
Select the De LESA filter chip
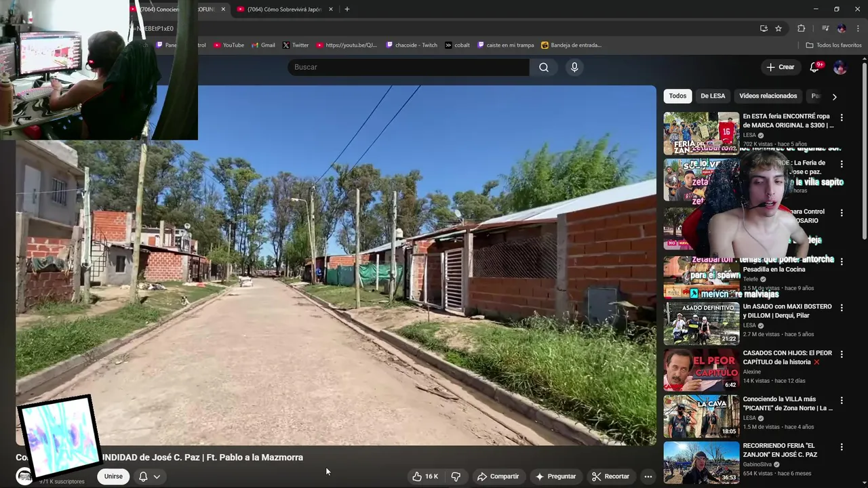[x=713, y=96]
